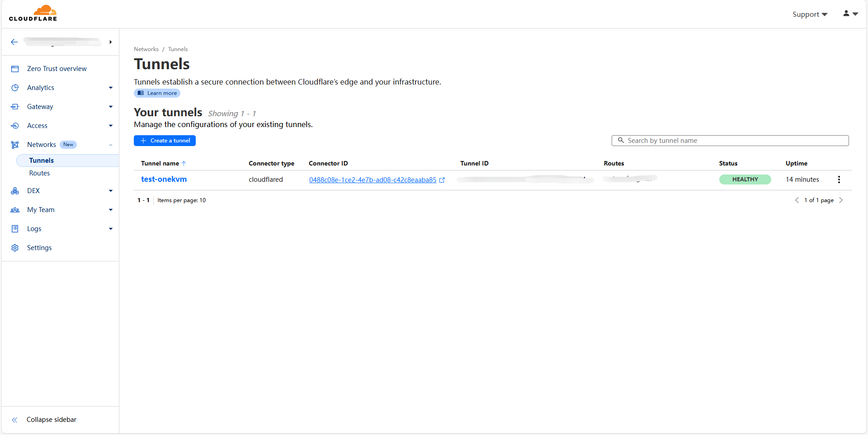Click external link icon beside Connector ID
868x435 pixels.
pyautogui.click(x=442, y=180)
